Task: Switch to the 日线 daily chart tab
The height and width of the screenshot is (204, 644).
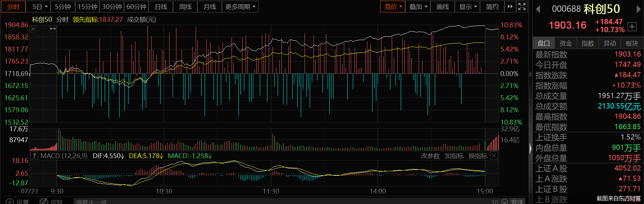Action: click(161, 7)
